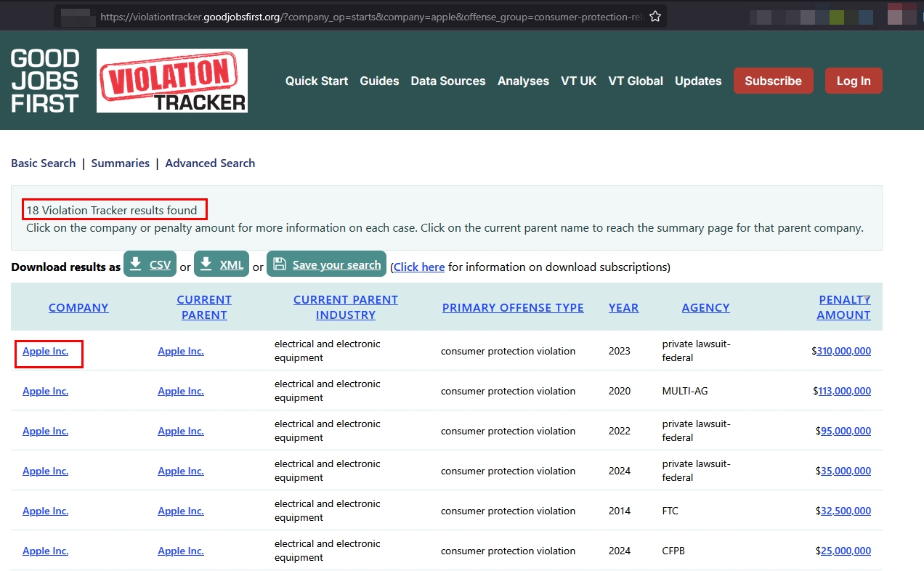
Task: Open Advanced Search
Action: pyautogui.click(x=210, y=163)
